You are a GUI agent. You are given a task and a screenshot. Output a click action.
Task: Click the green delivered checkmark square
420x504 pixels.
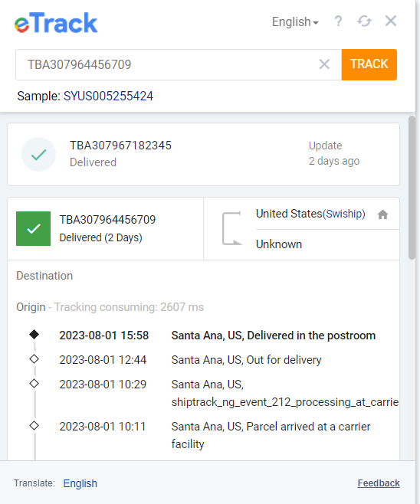point(34,228)
